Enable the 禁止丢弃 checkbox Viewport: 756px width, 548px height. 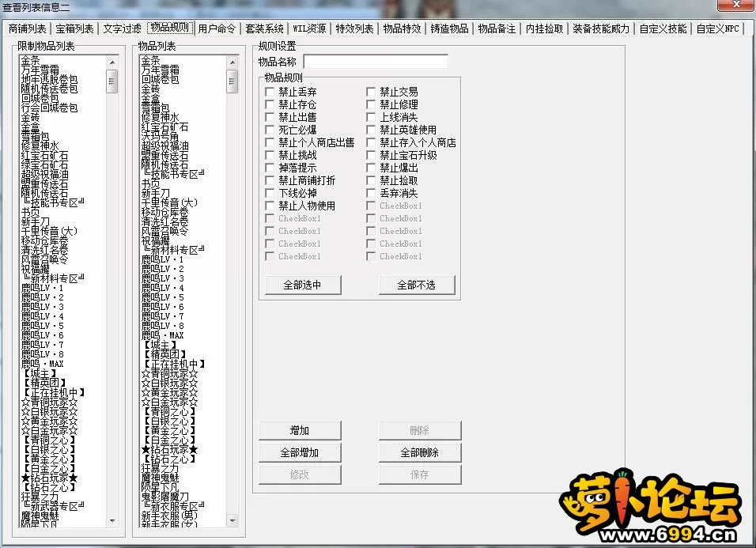point(270,92)
